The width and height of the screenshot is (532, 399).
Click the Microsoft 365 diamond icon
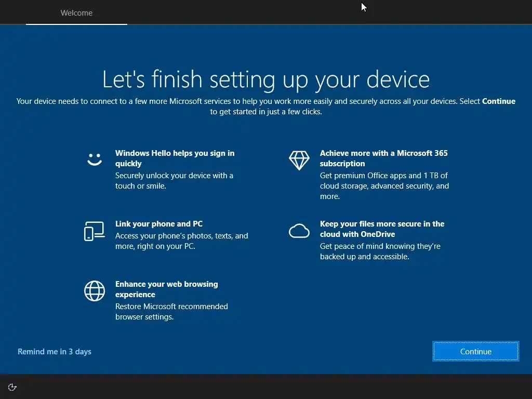(299, 161)
